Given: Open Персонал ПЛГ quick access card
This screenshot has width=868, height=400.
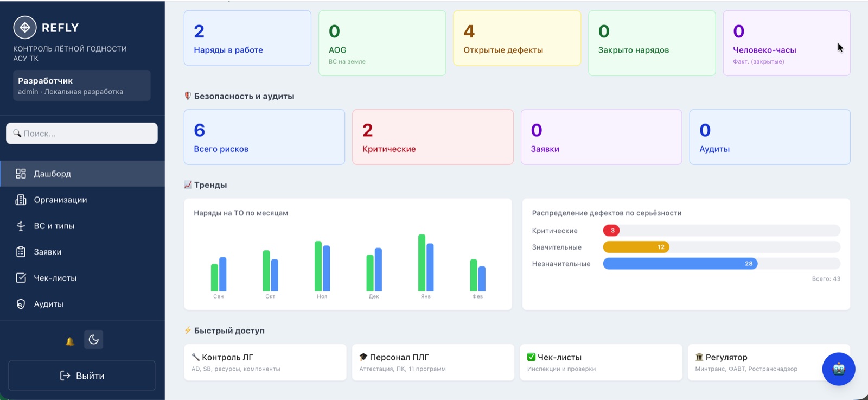Looking at the screenshot, I should (x=433, y=362).
